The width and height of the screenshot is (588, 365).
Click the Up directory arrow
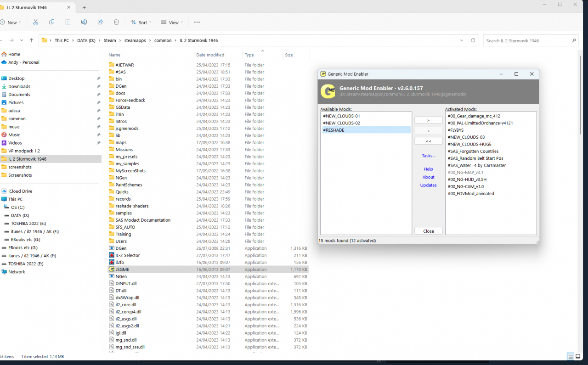tap(31, 40)
